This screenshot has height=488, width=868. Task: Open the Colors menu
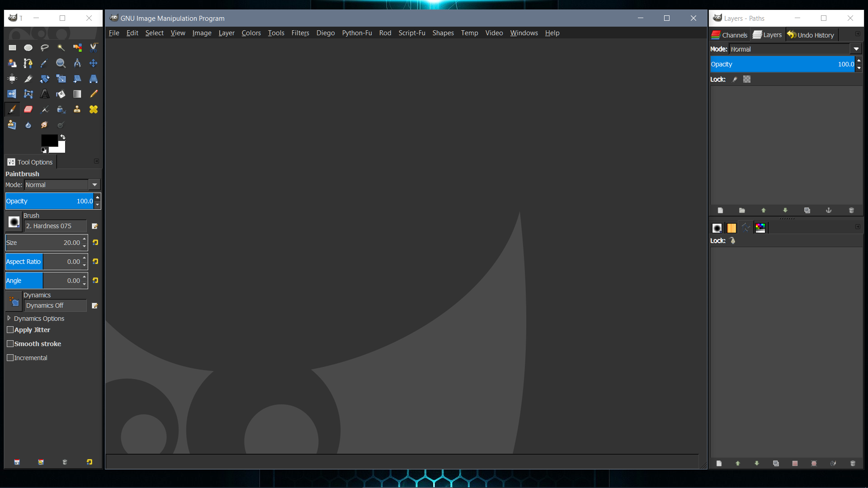(x=251, y=33)
